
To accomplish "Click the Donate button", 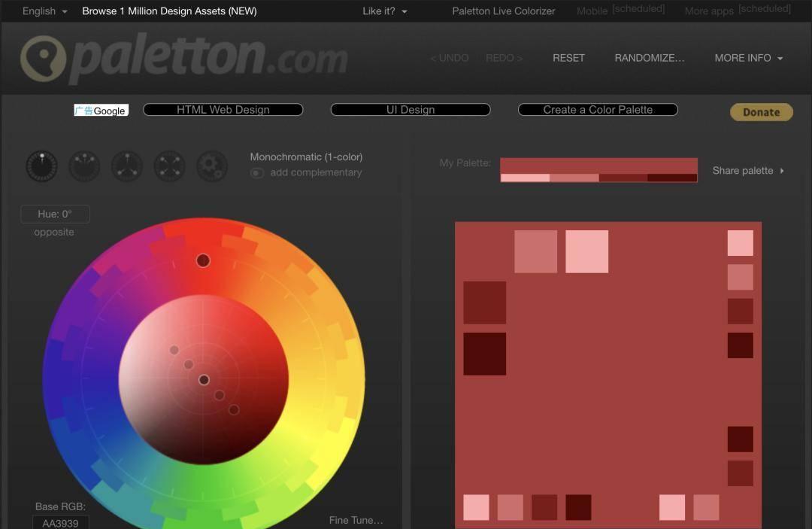I will tap(761, 112).
